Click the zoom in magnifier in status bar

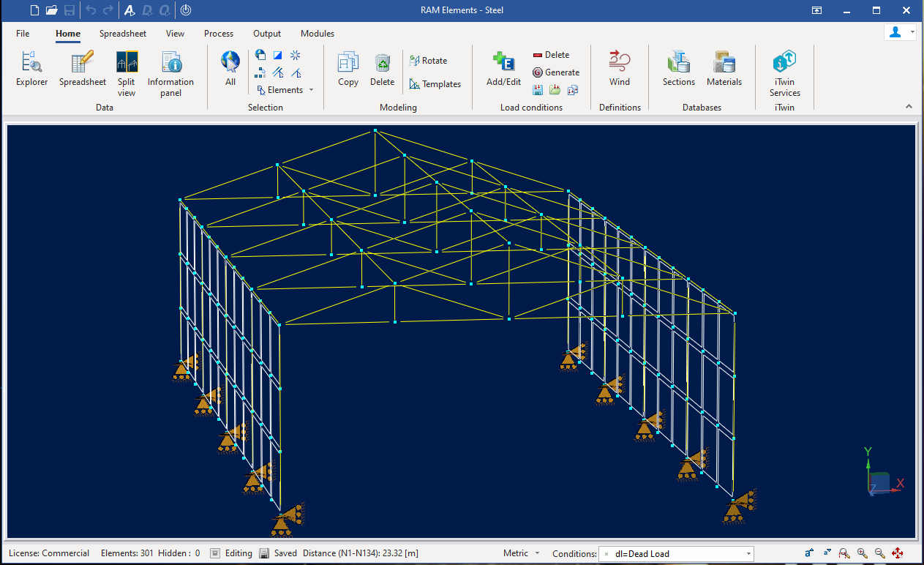point(863,553)
